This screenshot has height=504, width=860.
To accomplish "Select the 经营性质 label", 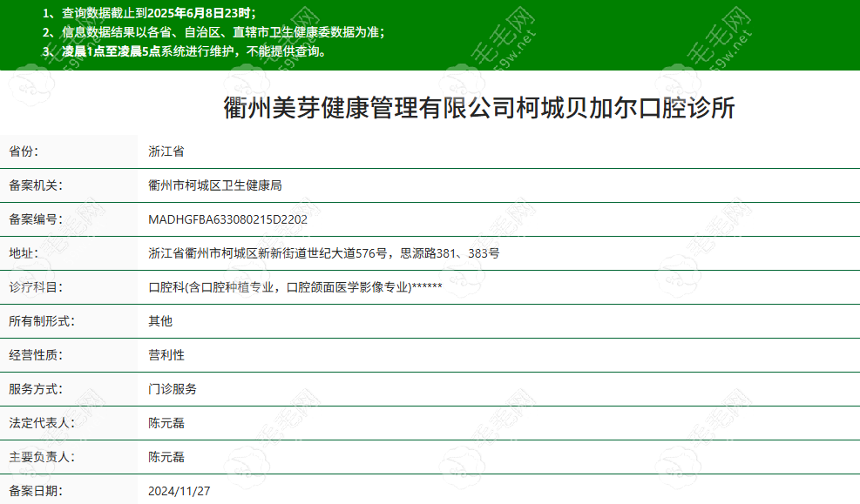I will 36,355.
